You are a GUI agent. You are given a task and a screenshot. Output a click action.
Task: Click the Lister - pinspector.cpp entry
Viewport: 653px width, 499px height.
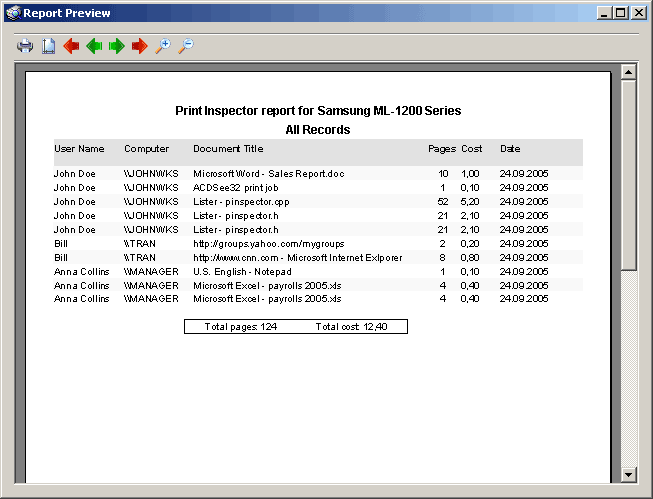241,202
